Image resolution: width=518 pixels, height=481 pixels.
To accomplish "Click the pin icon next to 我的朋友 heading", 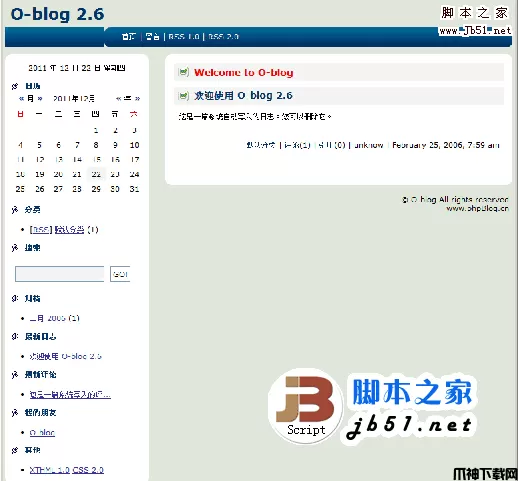I will [15, 413].
